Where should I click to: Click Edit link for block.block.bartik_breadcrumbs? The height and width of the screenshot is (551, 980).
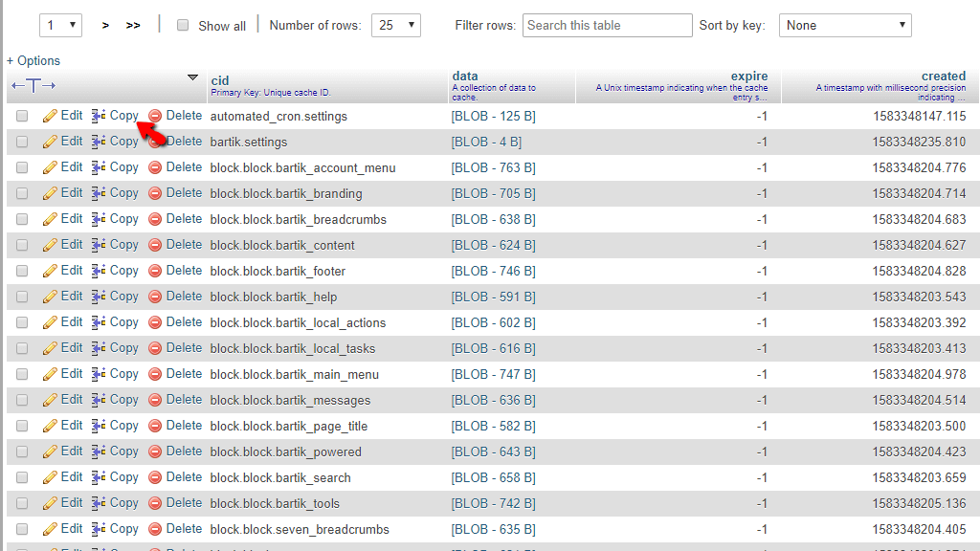(x=72, y=219)
